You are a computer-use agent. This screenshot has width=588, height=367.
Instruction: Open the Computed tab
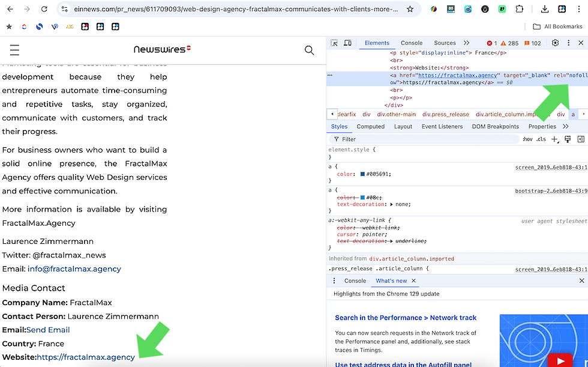coord(371,127)
